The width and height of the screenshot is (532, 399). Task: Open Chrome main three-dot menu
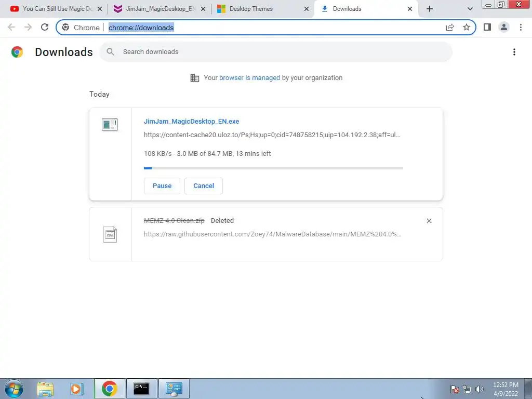(x=521, y=27)
